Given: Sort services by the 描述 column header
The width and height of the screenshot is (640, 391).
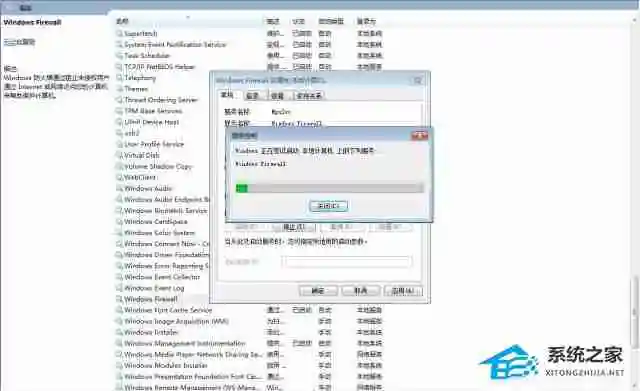Looking at the screenshot, I should 273,21.
